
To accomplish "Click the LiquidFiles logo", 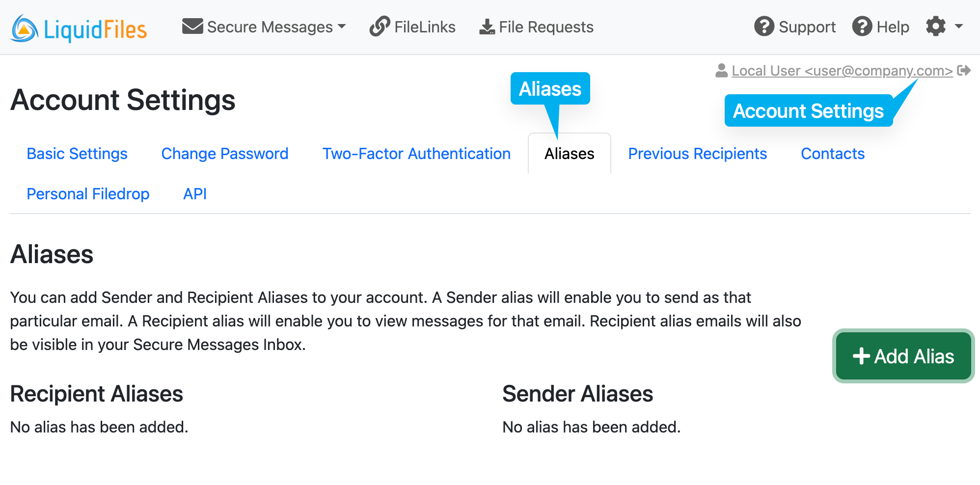I will coord(79,27).
